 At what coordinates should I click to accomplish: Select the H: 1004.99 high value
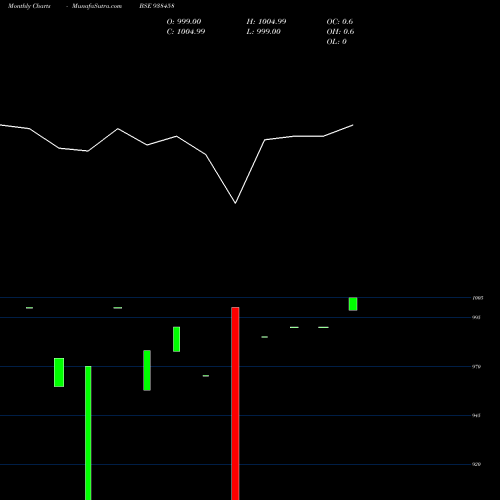[x=266, y=22]
